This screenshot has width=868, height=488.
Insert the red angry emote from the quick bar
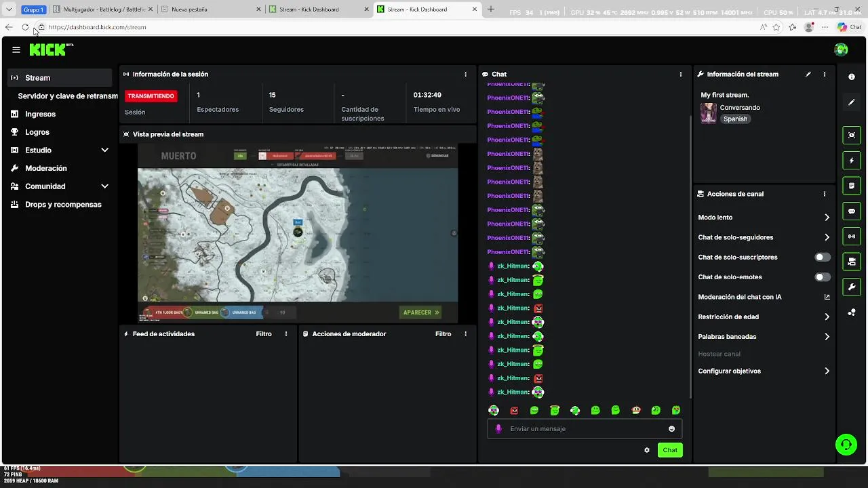click(514, 410)
